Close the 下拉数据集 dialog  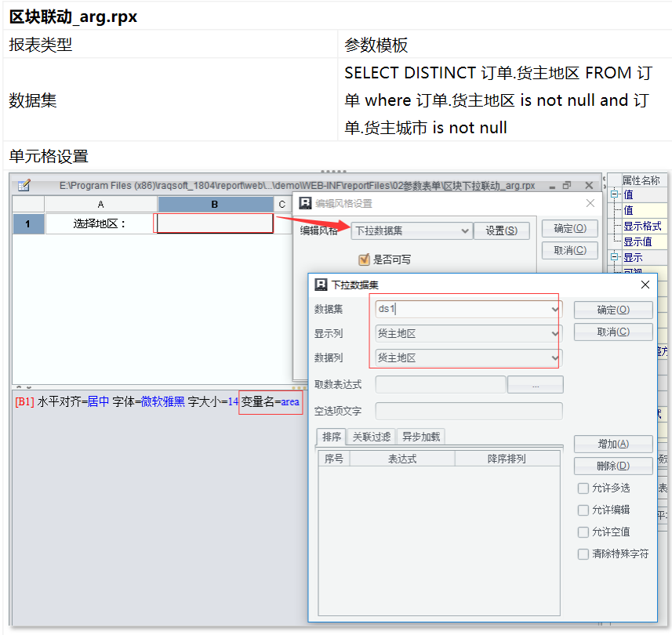coord(645,285)
